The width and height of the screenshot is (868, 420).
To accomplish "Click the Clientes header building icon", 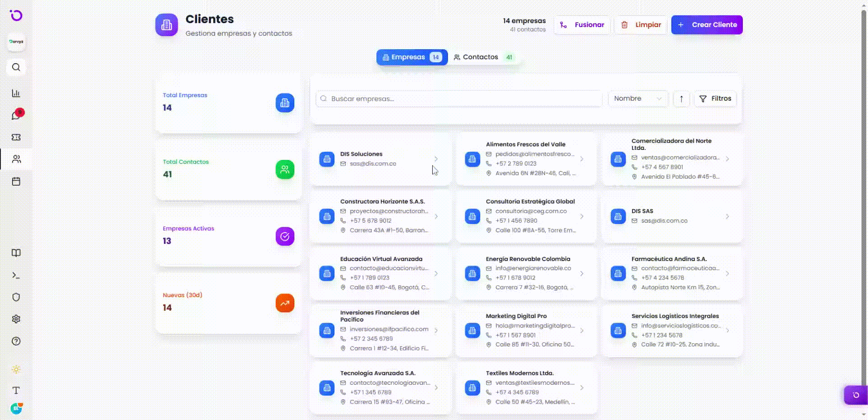I will click(x=167, y=25).
